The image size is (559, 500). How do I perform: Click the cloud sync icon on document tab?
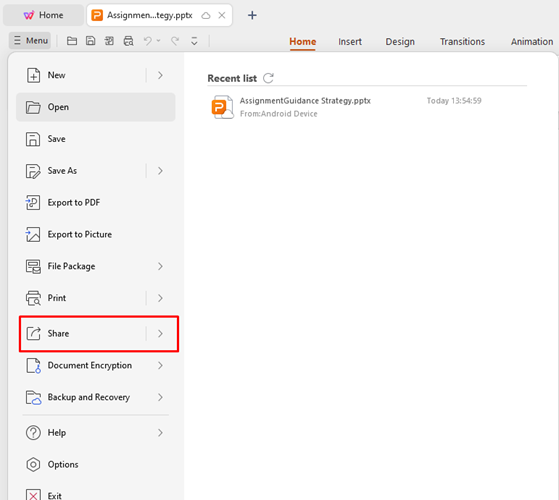click(x=206, y=15)
